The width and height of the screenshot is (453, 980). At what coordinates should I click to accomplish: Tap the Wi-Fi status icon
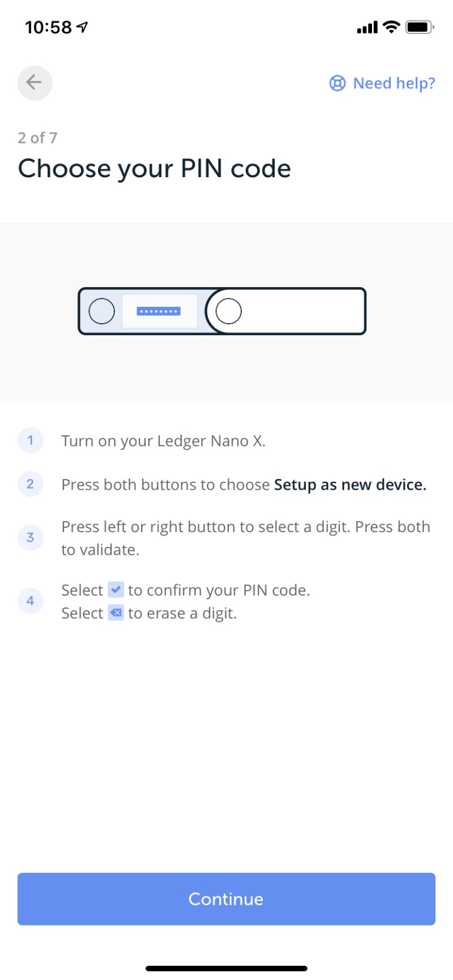(391, 27)
